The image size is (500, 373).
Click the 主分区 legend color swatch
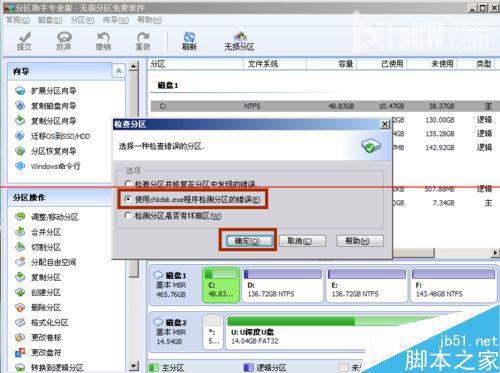pyautogui.click(x=154, y=367)
